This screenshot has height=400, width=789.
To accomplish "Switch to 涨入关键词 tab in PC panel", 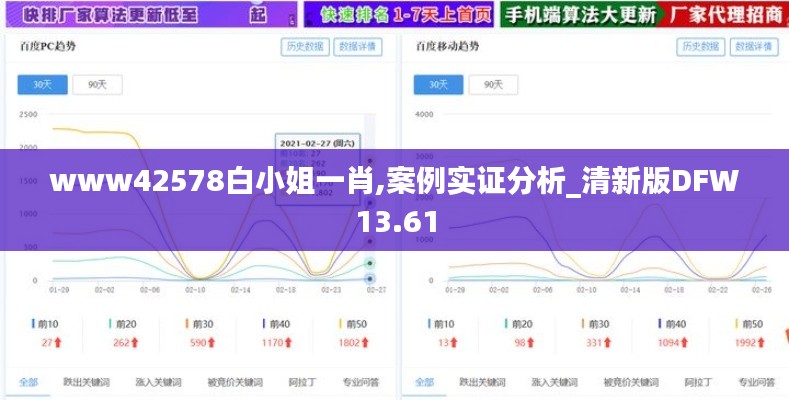I will pos(159,382).
